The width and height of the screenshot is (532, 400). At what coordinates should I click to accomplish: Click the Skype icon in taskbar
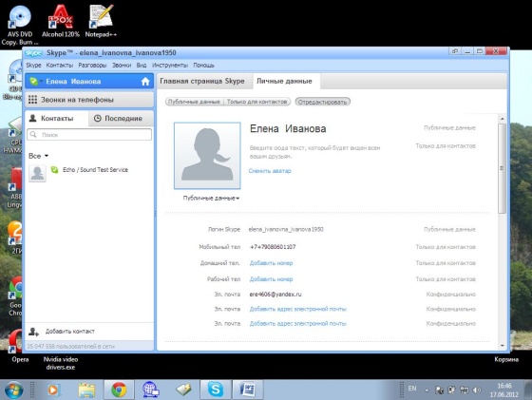(216, 390)
